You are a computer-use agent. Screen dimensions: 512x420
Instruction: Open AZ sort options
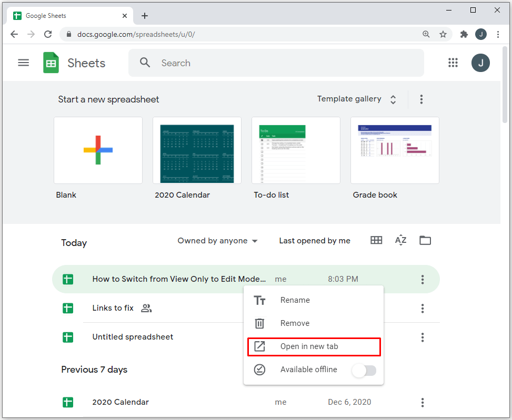click(400, 240)
